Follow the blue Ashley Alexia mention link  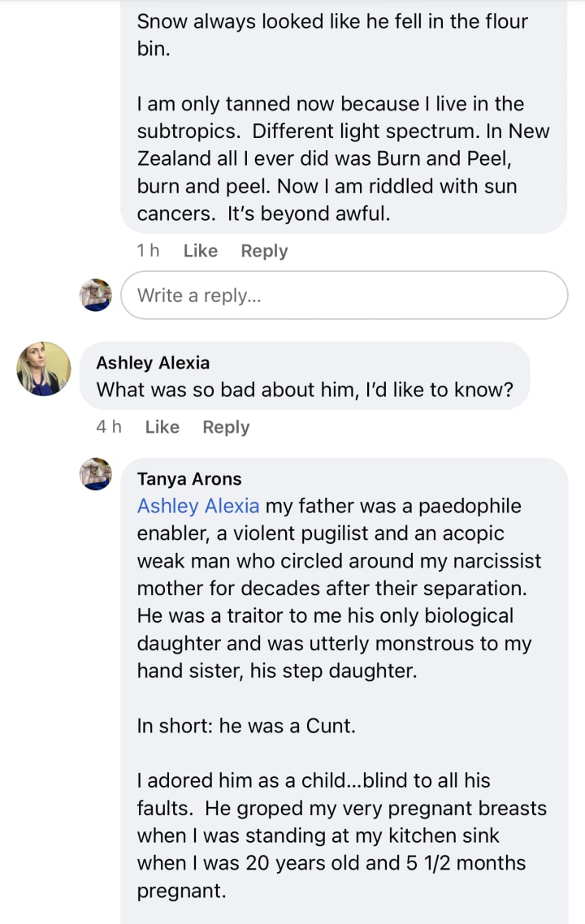tap(198, 506)
